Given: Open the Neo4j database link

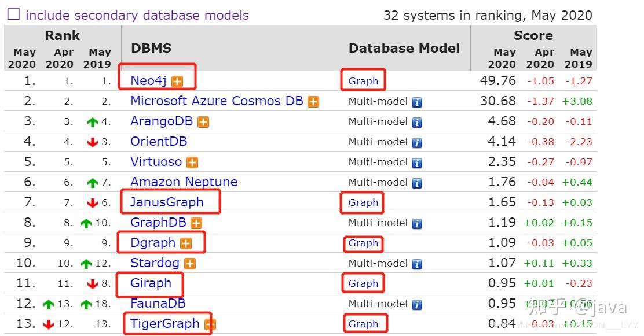Looking at the screenshot, I should [148, 81].
